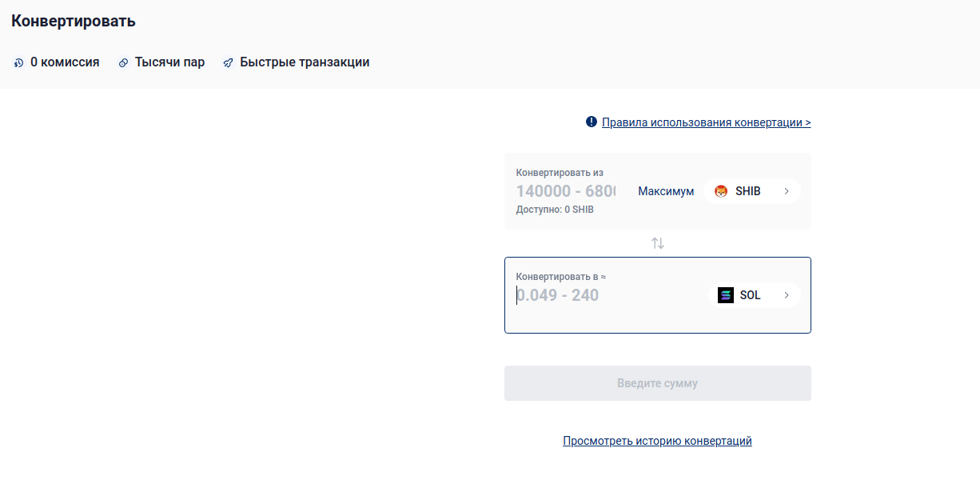Click the exclamation info icon near conversion rules

[x=592, y=122]
